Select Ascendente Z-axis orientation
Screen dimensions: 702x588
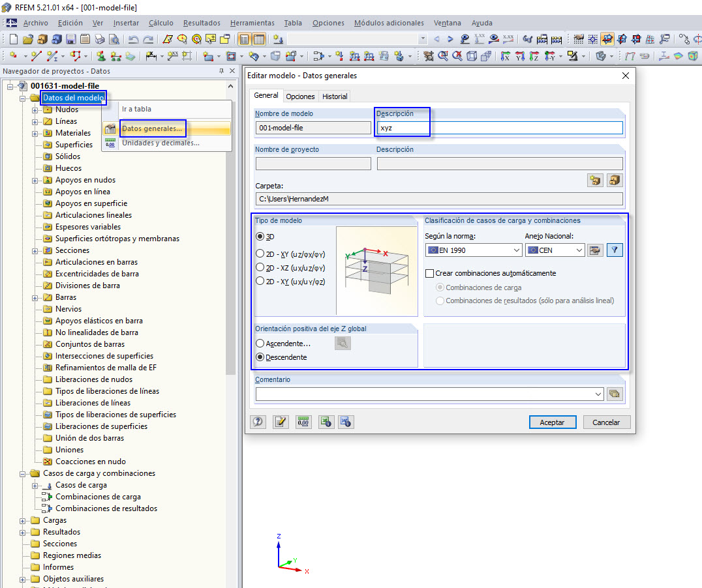[x=260, y=344]
